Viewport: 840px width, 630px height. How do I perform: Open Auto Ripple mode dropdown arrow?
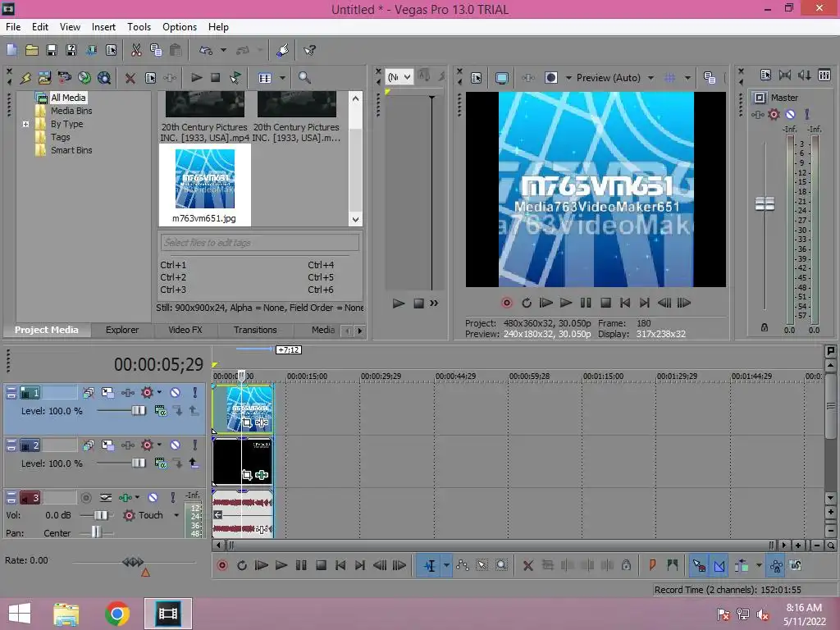click(x=759, y=566)
